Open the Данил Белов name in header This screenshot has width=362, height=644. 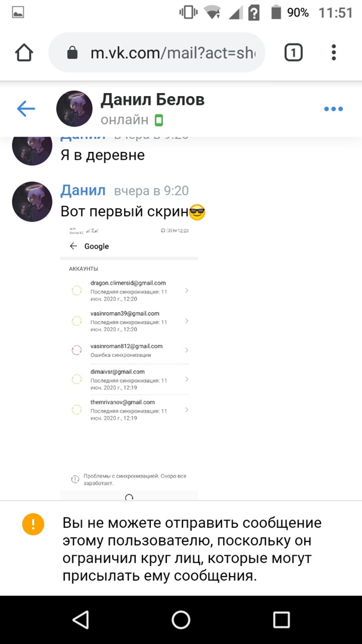click(153, 100)
